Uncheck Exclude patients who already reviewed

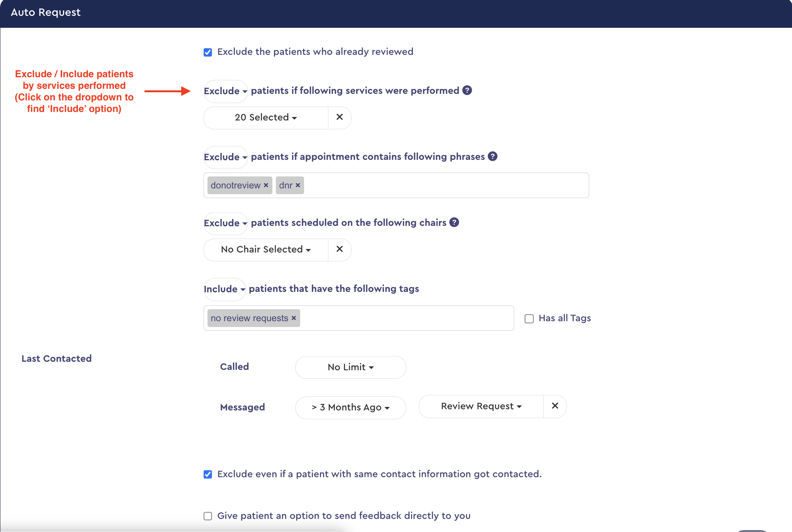208,52
